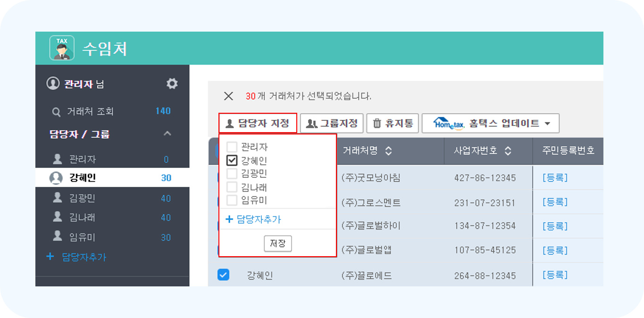
Task: Open settings with the gear icon
Action: tap(172, 84)
